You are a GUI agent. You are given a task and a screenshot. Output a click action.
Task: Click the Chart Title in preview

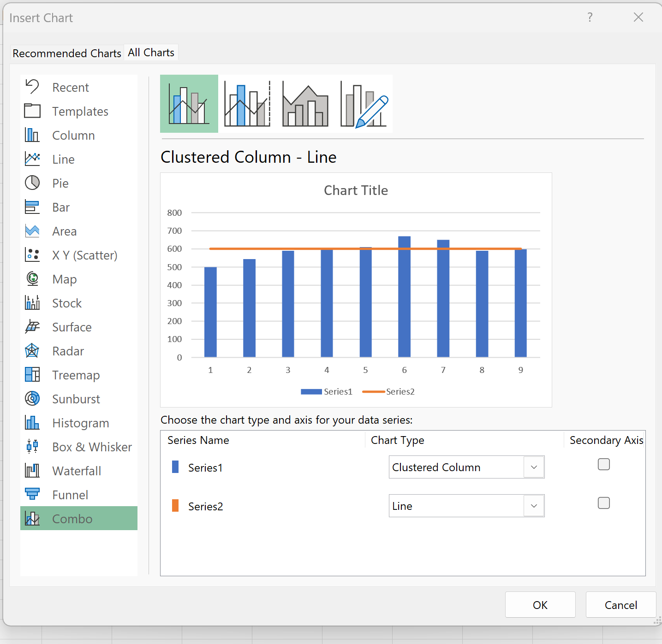(x=356, y=190)
